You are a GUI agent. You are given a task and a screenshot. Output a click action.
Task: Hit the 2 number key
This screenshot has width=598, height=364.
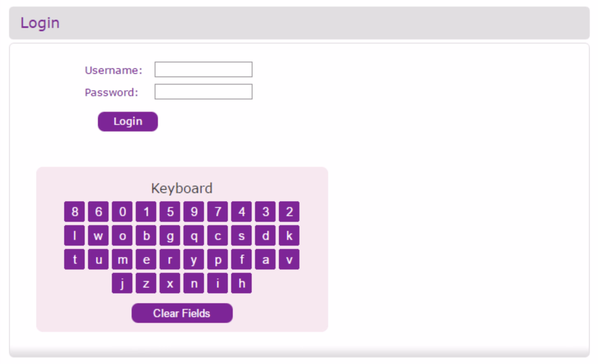pos(289,212)
